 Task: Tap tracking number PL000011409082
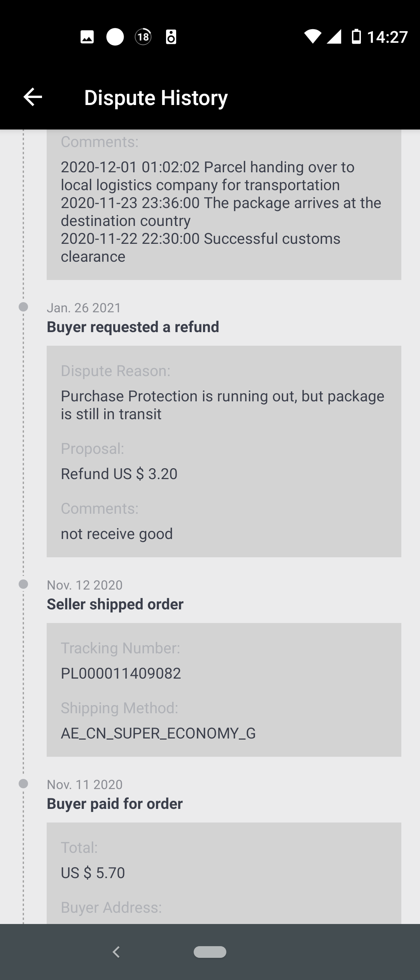click(121, 674)
